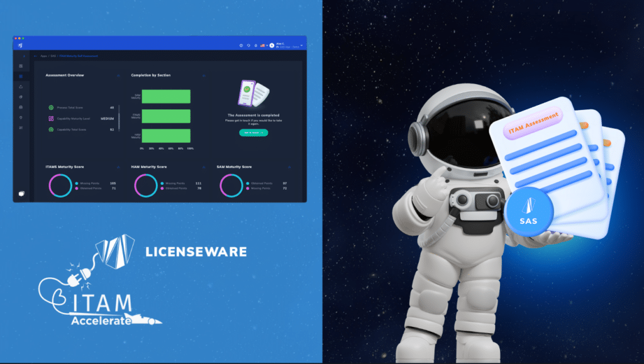Expand the Alex C. account menu
Viewport: 644px width, 364px height.
click(x=302, y=45)
